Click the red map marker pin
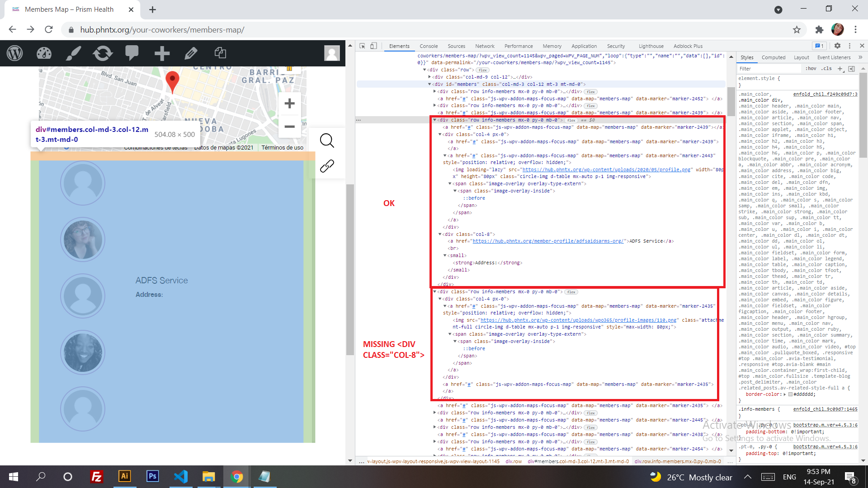The image size is (868, 488). coord(172,82)
